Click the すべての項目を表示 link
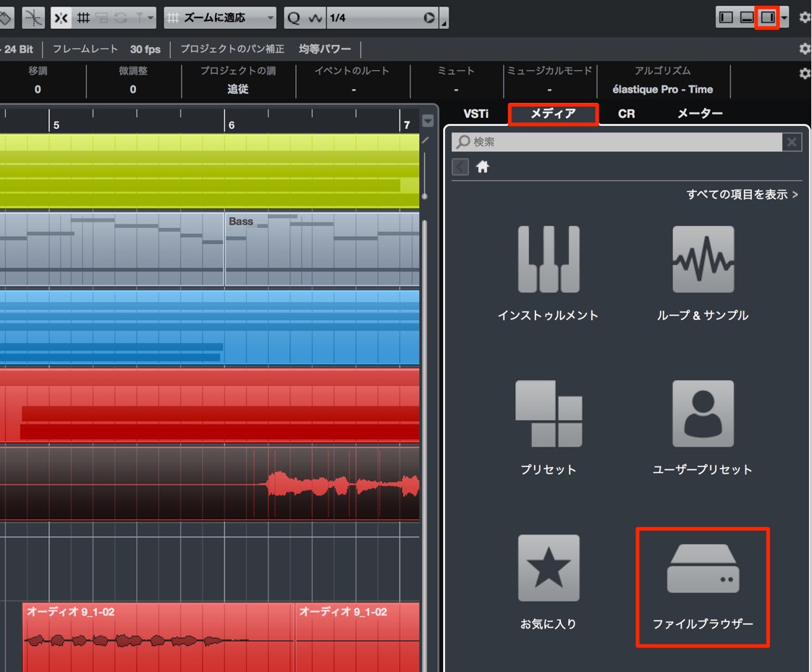This screenshot has height=672, width=812. point(742,194)
